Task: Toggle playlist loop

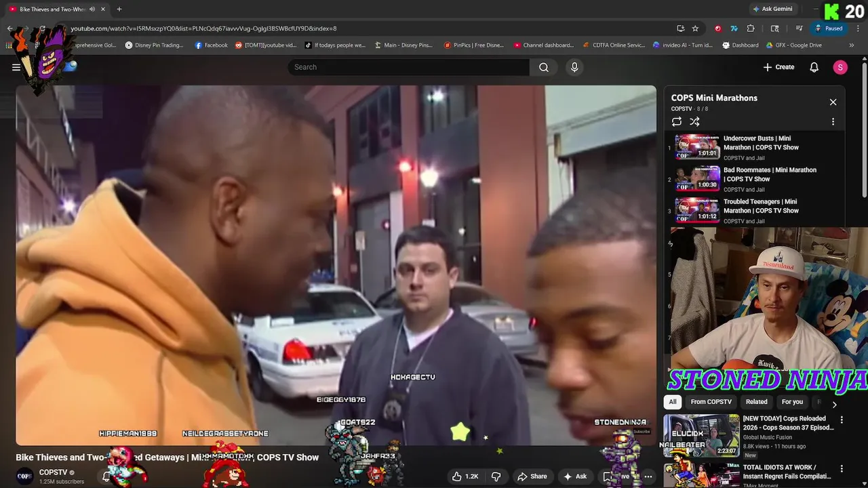Action: (x=677, y=122)
